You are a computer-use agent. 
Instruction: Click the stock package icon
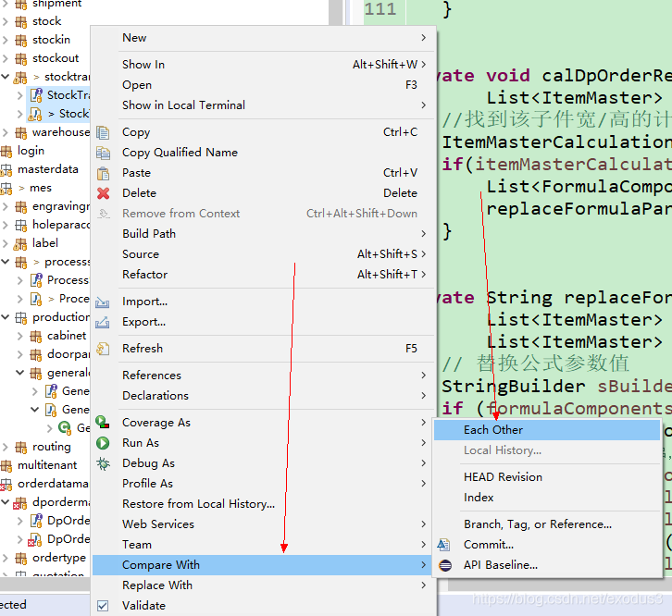click(20, 21)
